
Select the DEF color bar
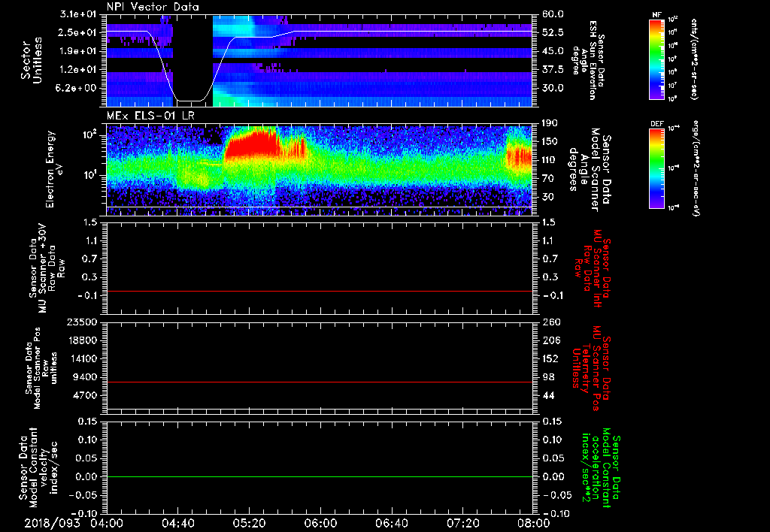(x=657, y=168)
